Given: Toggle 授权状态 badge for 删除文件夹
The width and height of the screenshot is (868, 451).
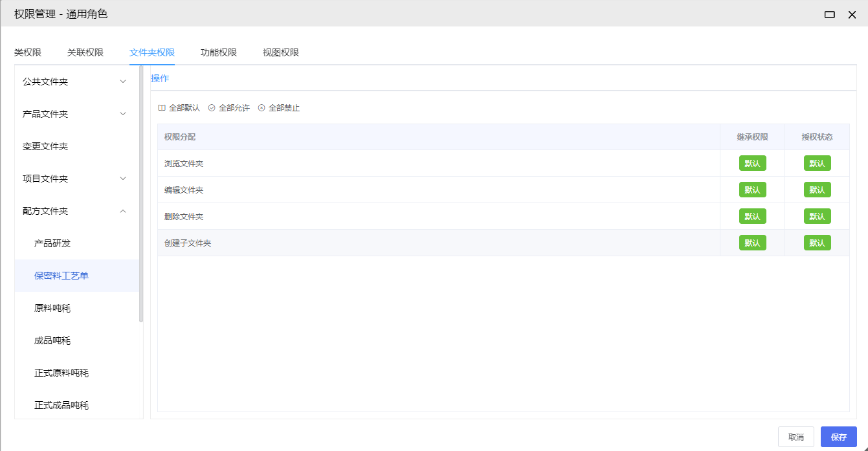Looking at the screenshot, I should (817, 216).
